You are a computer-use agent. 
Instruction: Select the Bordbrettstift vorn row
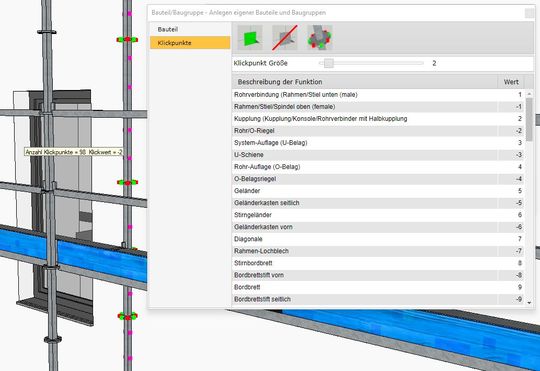pyautogui.click(x=378, y=275)
